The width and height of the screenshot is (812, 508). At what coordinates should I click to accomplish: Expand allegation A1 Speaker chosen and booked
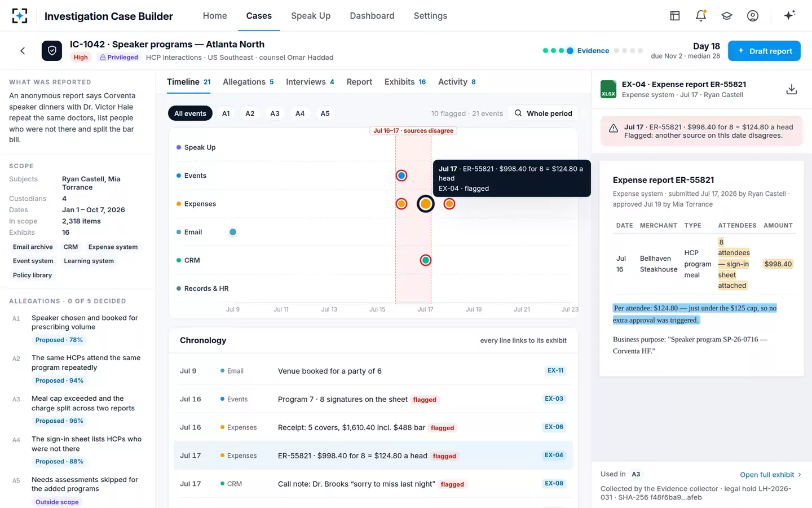78,329
